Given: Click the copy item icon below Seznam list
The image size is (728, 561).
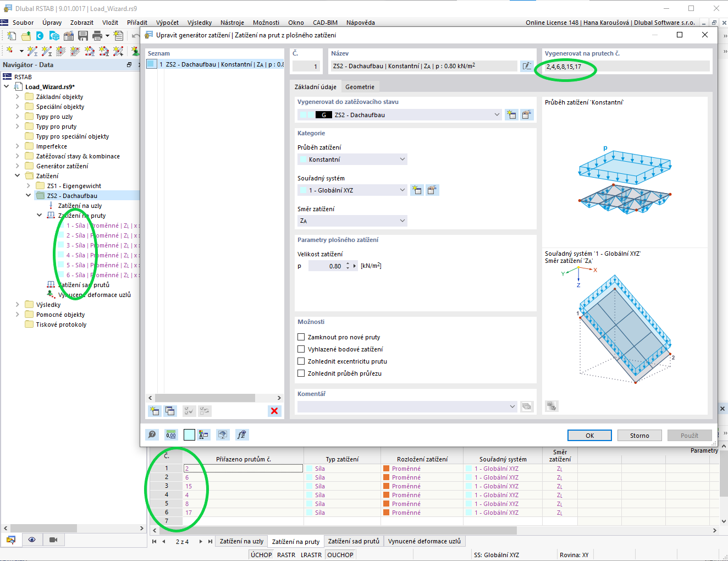Looking at the screenshot, I should coord(170,411).
